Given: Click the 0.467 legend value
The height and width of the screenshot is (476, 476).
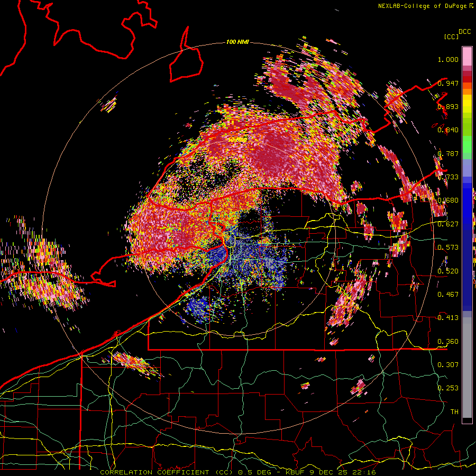Looking at the screenshot, I should [448, 295].
